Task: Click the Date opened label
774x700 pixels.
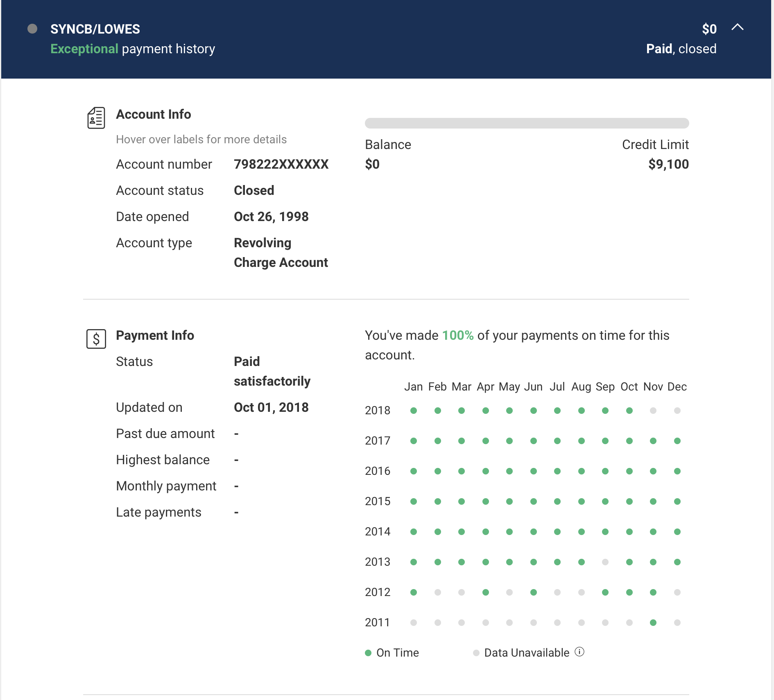Action: coord(152,217)
